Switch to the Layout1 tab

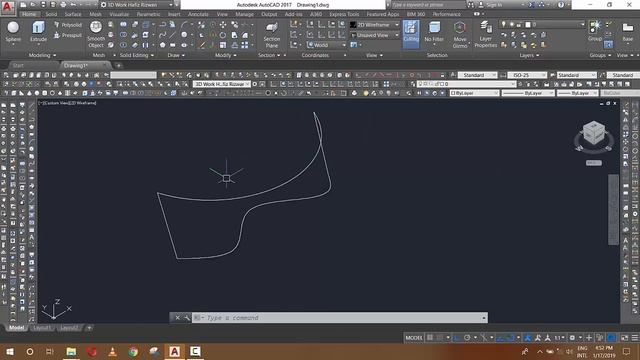tap(42, 328)
